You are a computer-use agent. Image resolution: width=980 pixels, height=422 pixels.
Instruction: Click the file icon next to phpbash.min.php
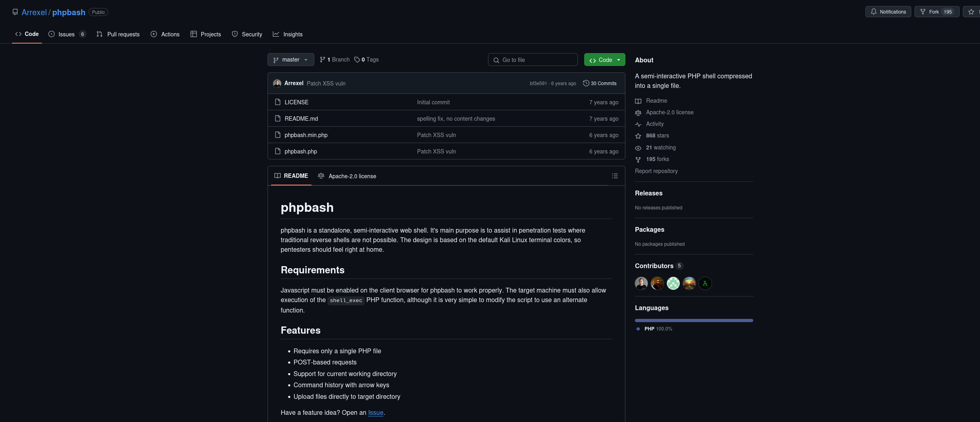[x=278, y=135]
